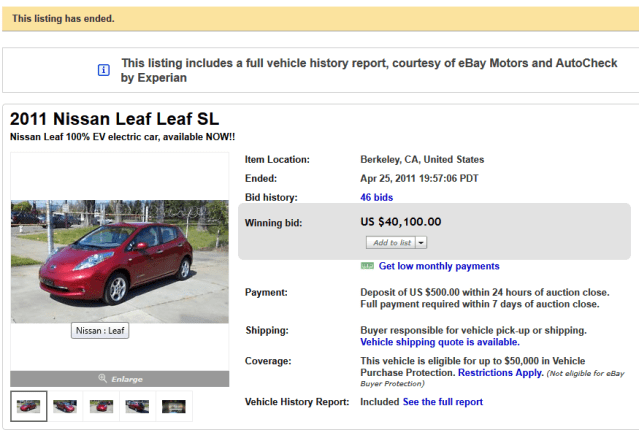The width and height of the screenshot is (639, 430).
Task: Click the US $40,100.00 winning bid amount
Action: point(400,221)
